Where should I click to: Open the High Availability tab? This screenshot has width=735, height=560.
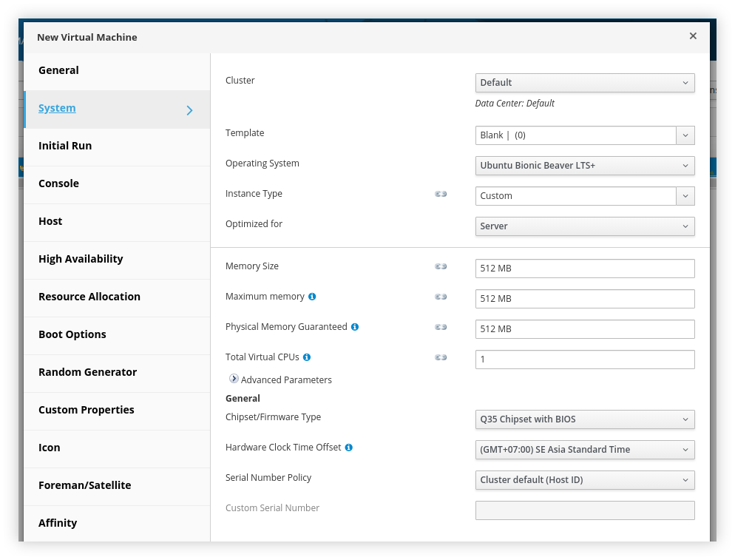(x=81, y=259)
